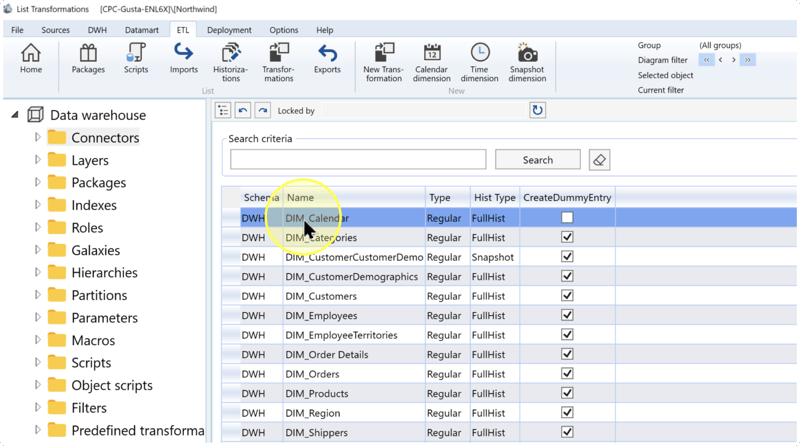Open the Options tab
Image resolution: width=800 pixels, height=446 pixels.
coord(284,30)
